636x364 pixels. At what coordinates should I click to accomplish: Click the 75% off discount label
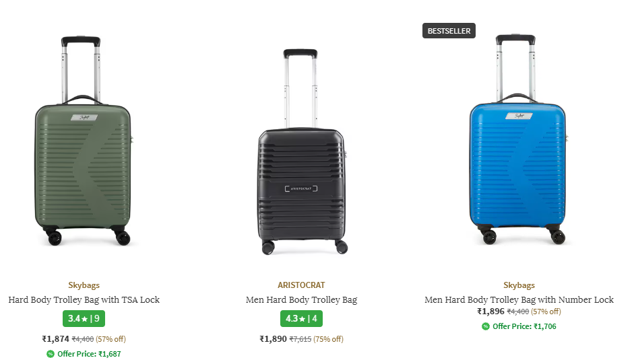329,339
